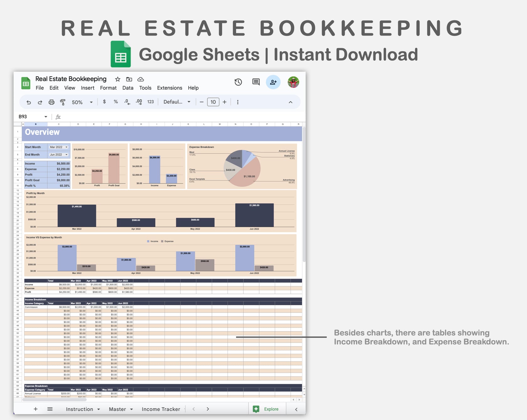The height and width of the screenshot is (420, 527).
Task: Apply currency format with the dollar sign icon
Action: point(104,102)
